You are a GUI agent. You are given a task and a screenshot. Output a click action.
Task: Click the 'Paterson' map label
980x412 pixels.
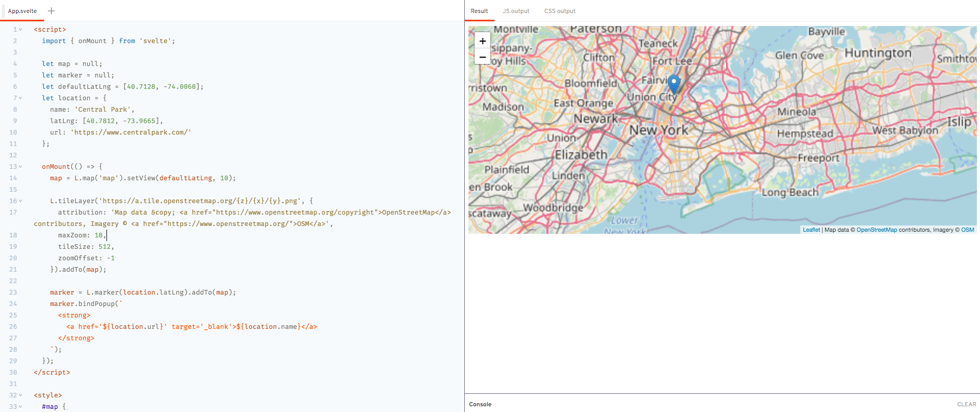pos(596,29)
